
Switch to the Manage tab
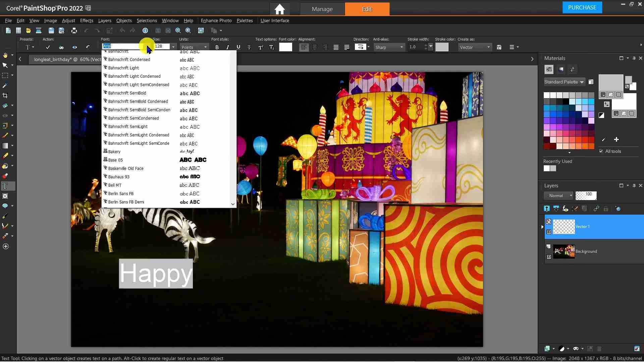(x=322, y=9)
